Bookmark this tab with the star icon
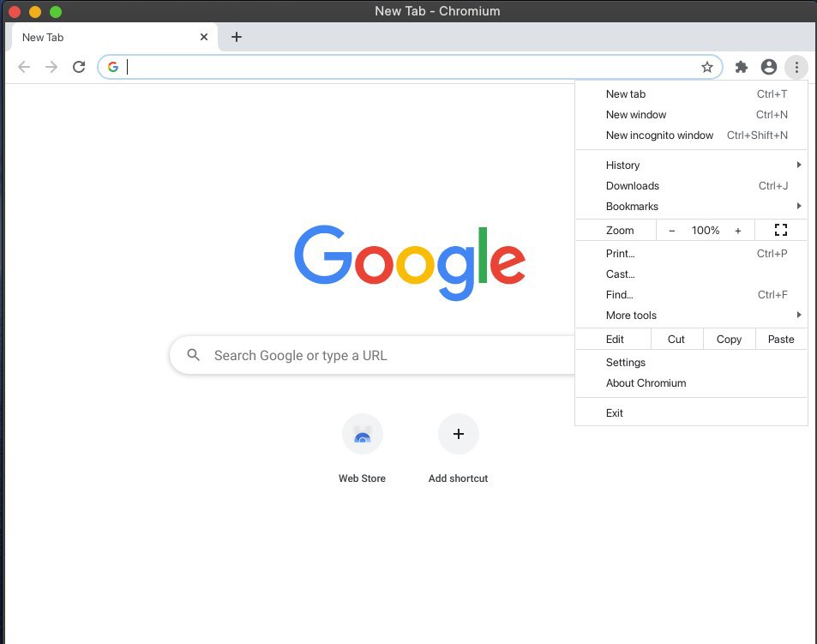Screen dimensions: 817x644 point(706,67)
